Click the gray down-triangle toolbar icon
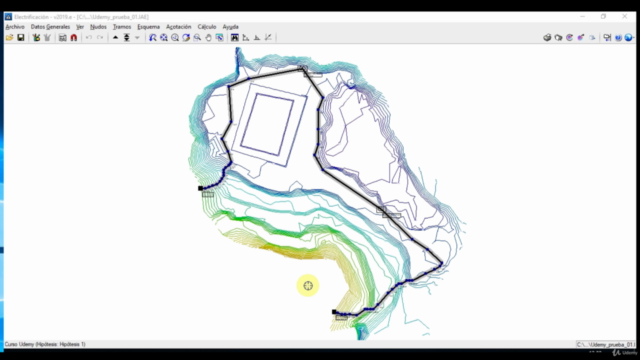This screenshot has width=640, height=360. pos(138,38)
